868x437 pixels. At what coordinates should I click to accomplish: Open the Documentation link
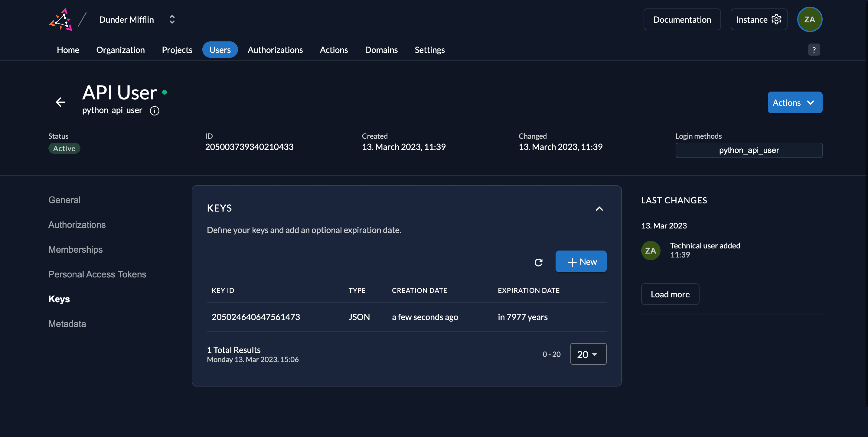pos(682,20)
